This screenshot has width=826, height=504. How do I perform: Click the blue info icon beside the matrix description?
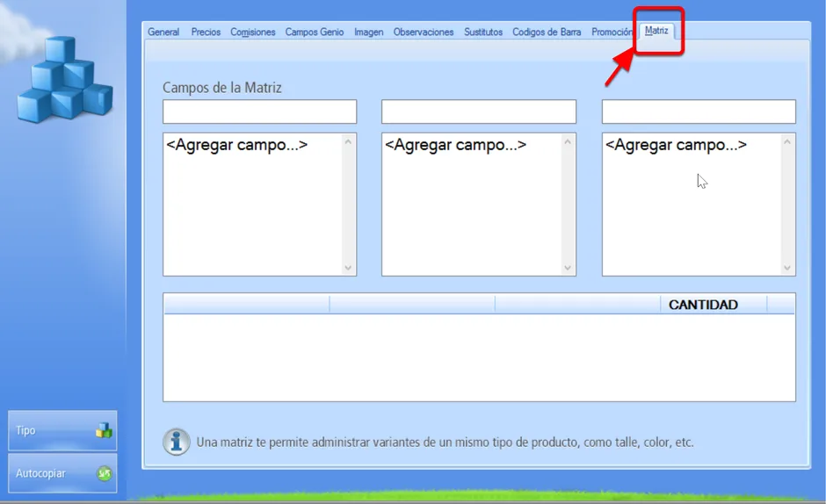click(x=177, y=442)
